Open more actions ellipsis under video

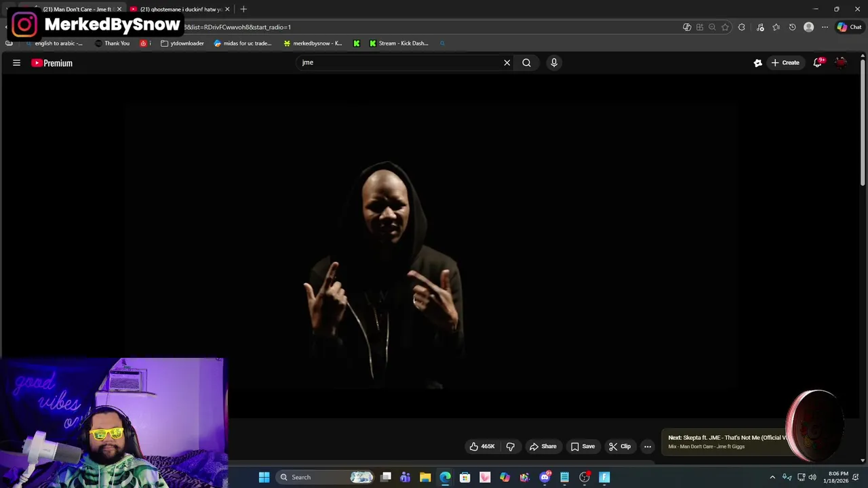point(648,447)
